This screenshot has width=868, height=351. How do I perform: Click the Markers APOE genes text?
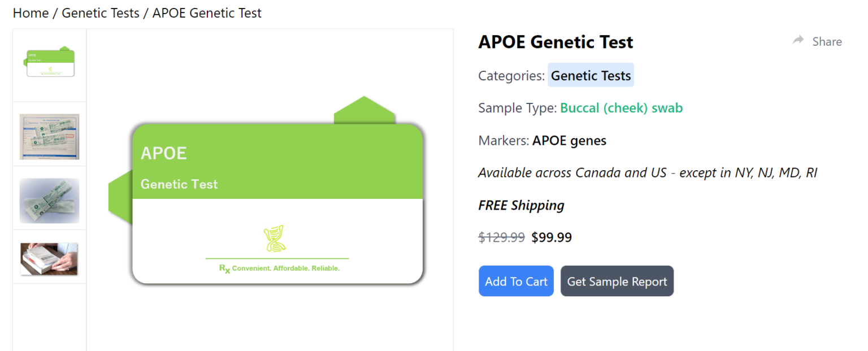click(542, 140)
